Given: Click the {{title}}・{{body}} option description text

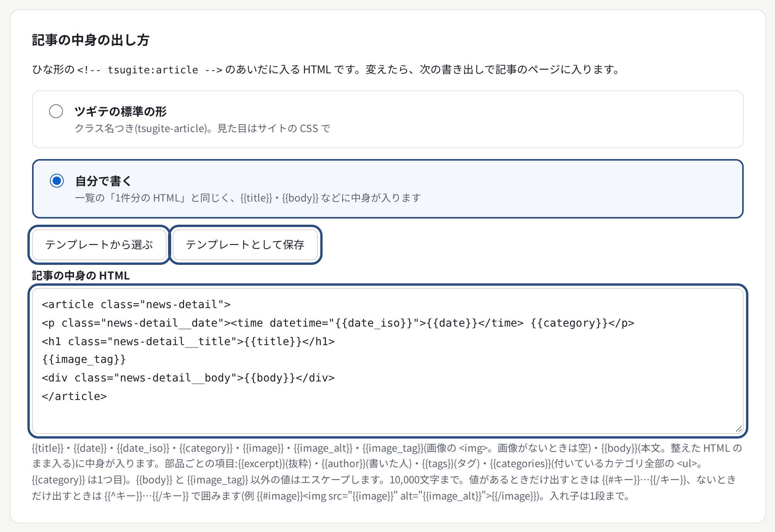Looking at the screenshot, I should pos(248,198).
